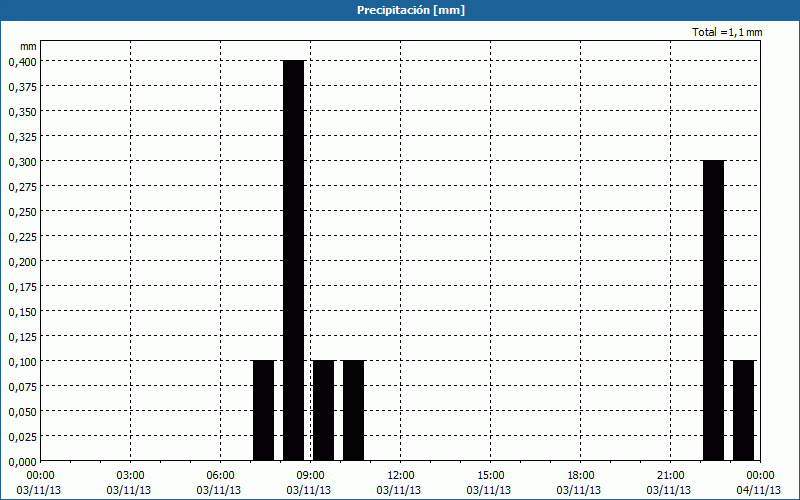800x500 pixels.
Task: Click the 0,200 y-axis label
Action: 22,262
